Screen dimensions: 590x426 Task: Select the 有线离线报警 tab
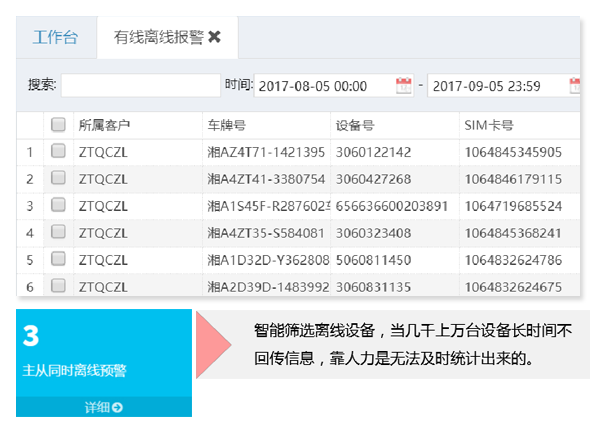tap(159, 37)
